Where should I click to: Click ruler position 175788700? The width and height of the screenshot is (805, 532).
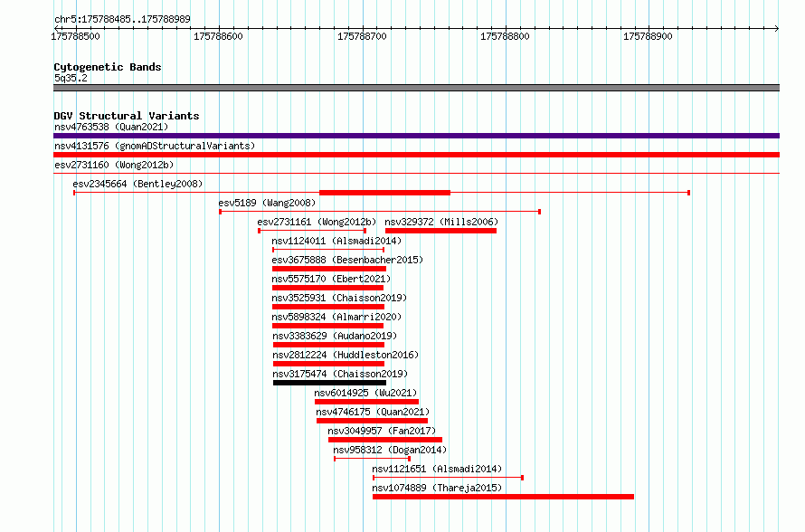tap(362, 36)
